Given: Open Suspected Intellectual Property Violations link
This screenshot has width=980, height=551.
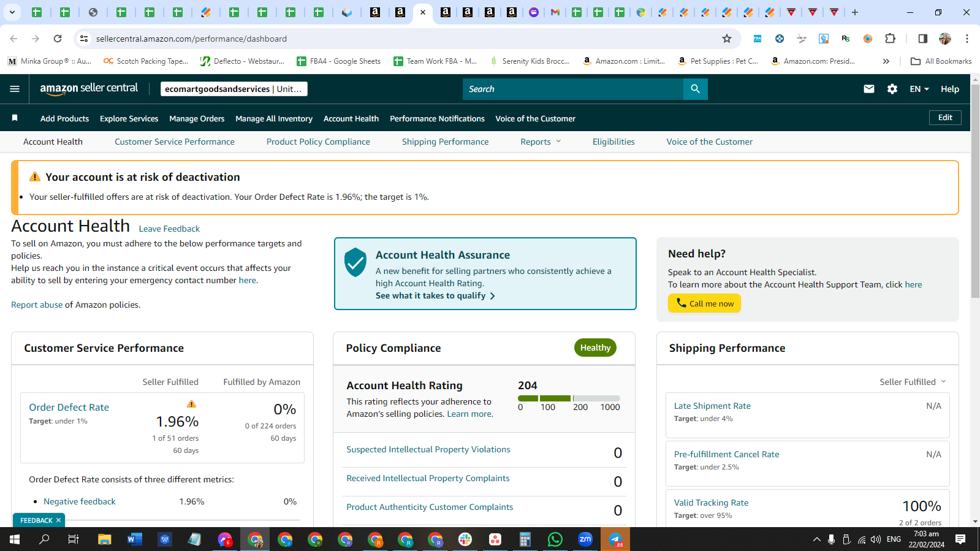Looking at the screenshot, I should [428, 449].
